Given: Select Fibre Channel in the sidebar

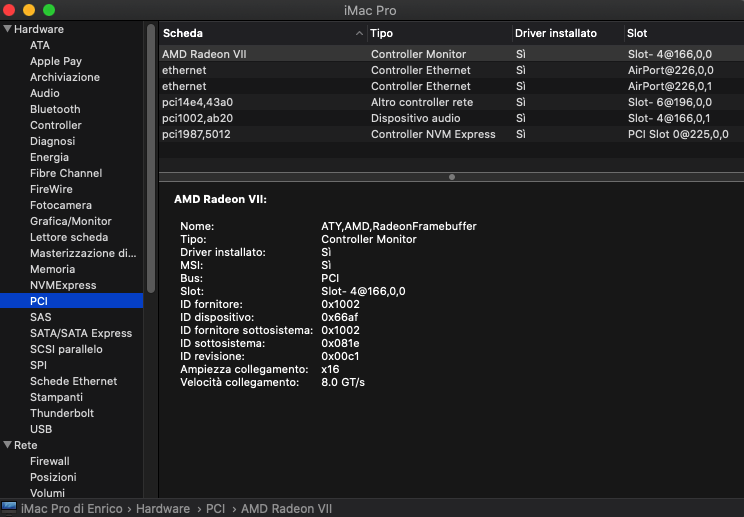Looking at the screenshot, I should (x=66, y=173).
